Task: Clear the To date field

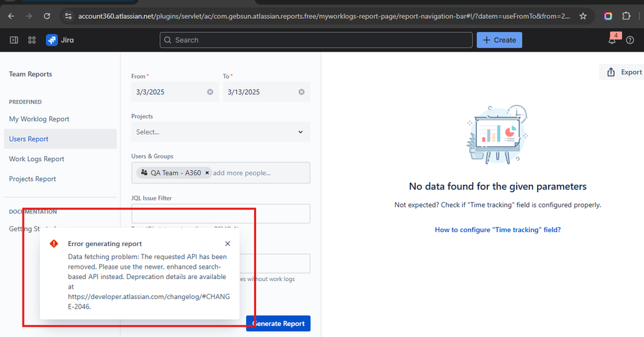Action: (302, 92)
